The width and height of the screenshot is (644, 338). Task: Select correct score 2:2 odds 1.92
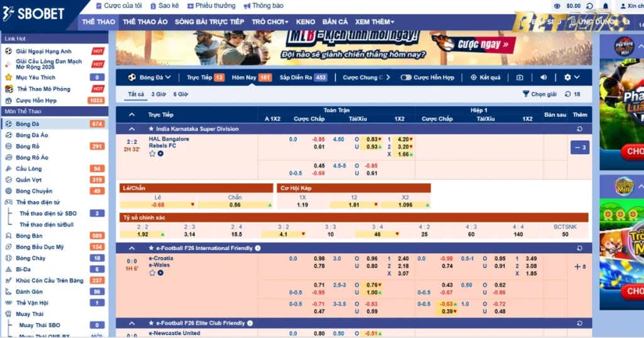(x=143, y=234)
